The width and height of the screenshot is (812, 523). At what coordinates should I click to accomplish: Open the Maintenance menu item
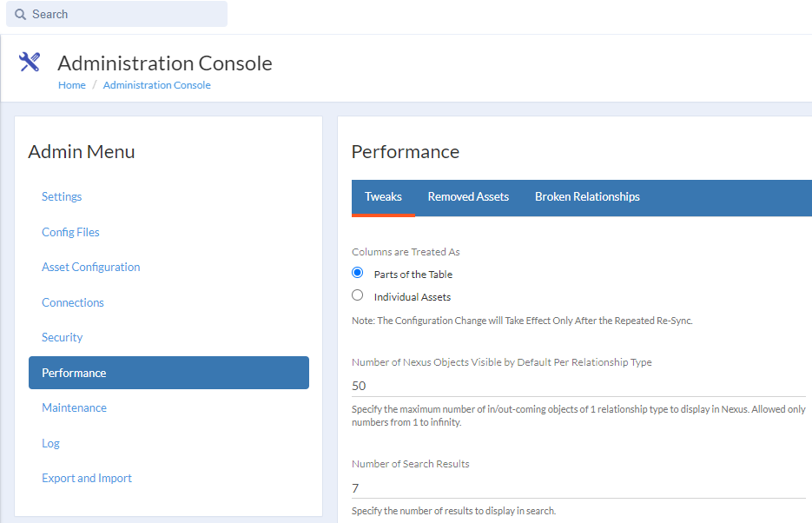click(74, 408)
